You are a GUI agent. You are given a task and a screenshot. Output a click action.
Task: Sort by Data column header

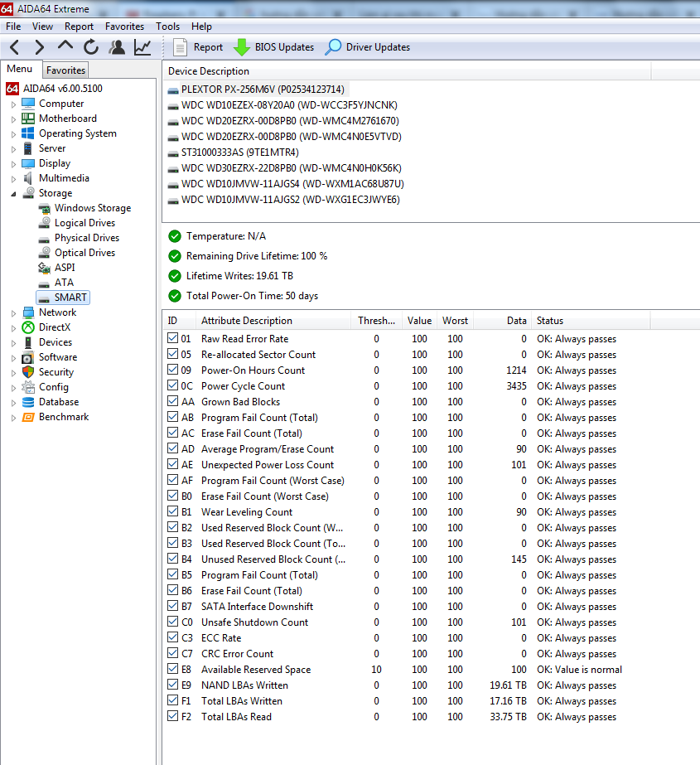(x=502, y=321)
